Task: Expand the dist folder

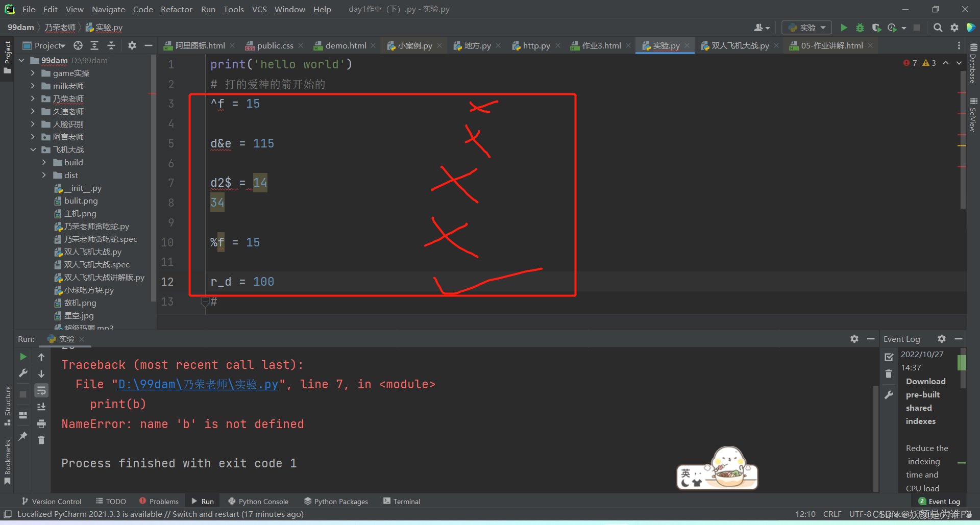Action: click(x=44, y=175)
